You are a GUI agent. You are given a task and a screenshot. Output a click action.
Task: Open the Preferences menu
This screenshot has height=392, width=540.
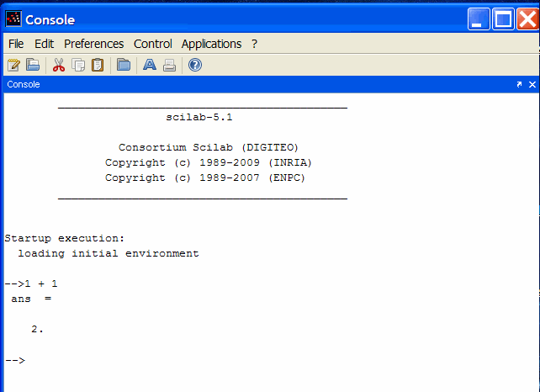coord(93,44)
